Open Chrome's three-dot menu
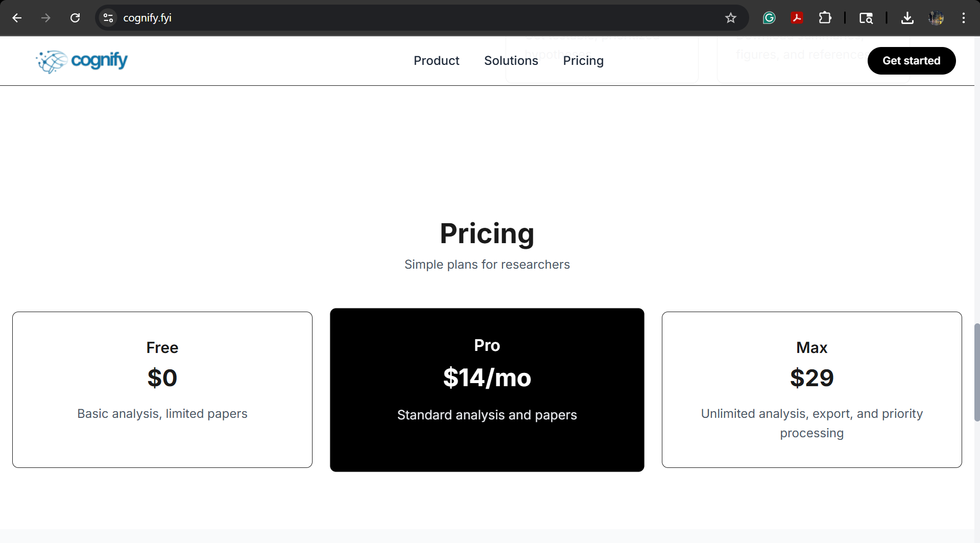This screenshot has width=980, height=543. [x=964, y=18]
